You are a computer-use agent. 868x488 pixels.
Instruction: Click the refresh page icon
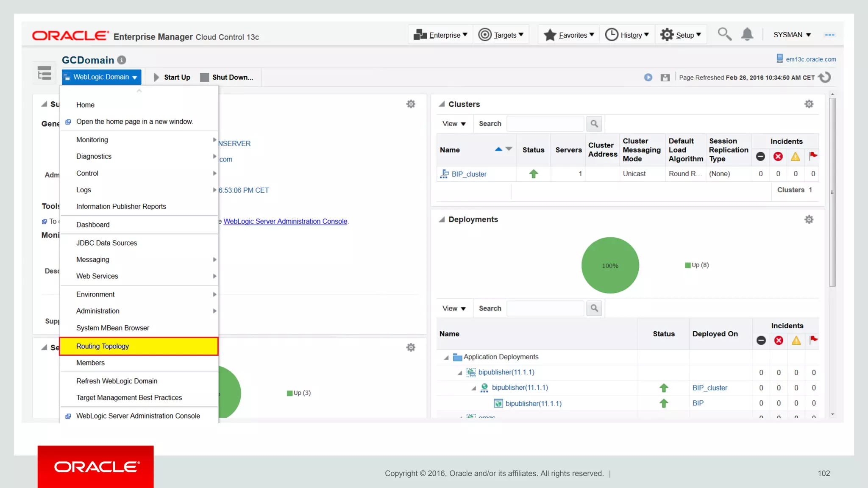coord(825,78)
